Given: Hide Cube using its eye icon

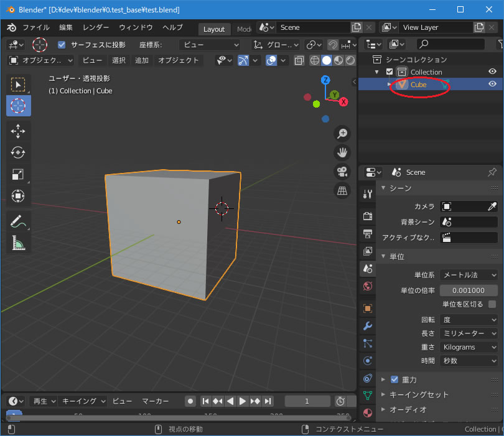Looking at the screenshot, I should coord(492,85).
